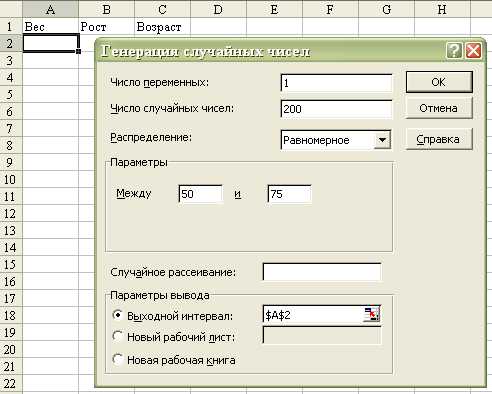Click the Число переменных input field

pyautogui.click(x=336, y=83)
